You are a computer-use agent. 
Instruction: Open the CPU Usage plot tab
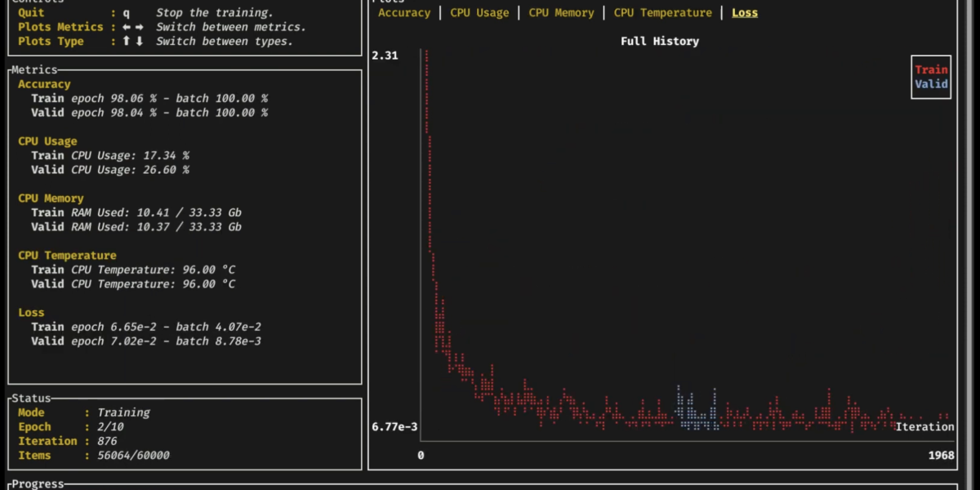479,13
